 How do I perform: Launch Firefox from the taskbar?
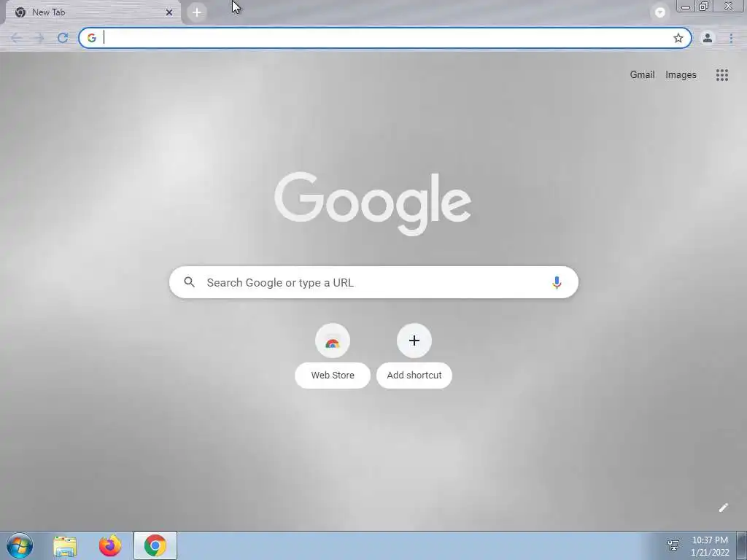(x=110, y=545)
